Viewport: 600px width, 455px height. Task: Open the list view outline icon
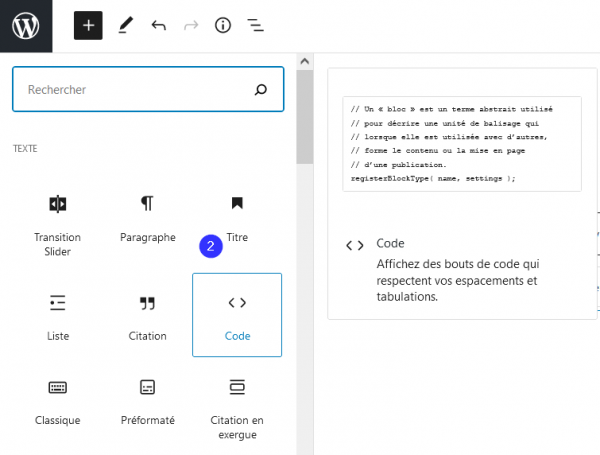(255, 26)
